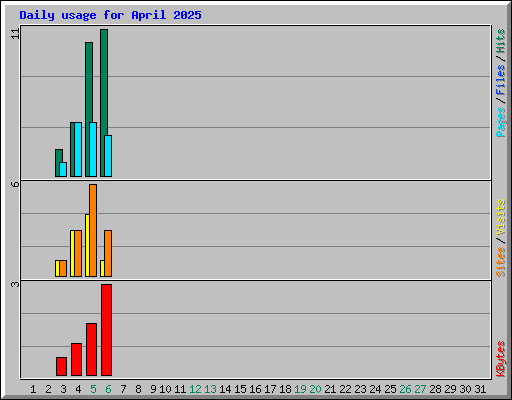Viewport: 512px width, 400px height.
Task: Select the orange Sites bar on day 4
Action: coord(78,253)
